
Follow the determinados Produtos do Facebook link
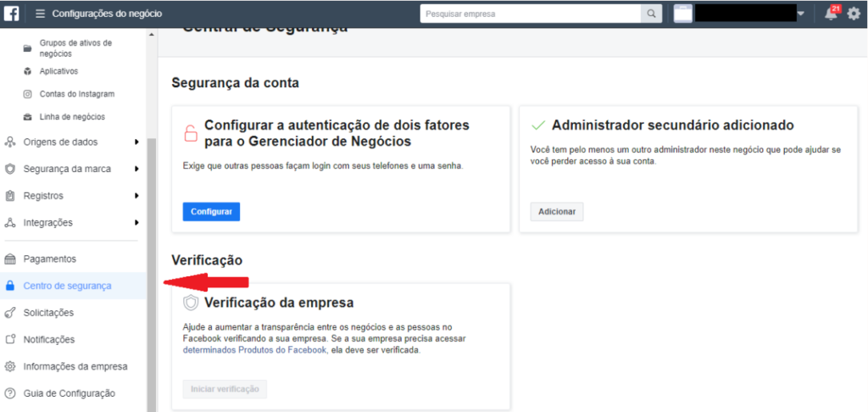255,349
